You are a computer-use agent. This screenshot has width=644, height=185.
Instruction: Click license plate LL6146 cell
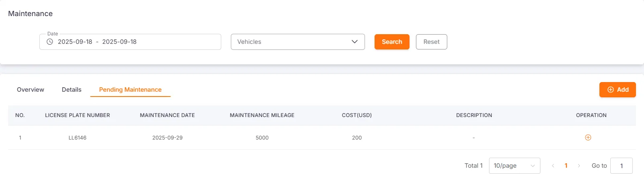77,138
